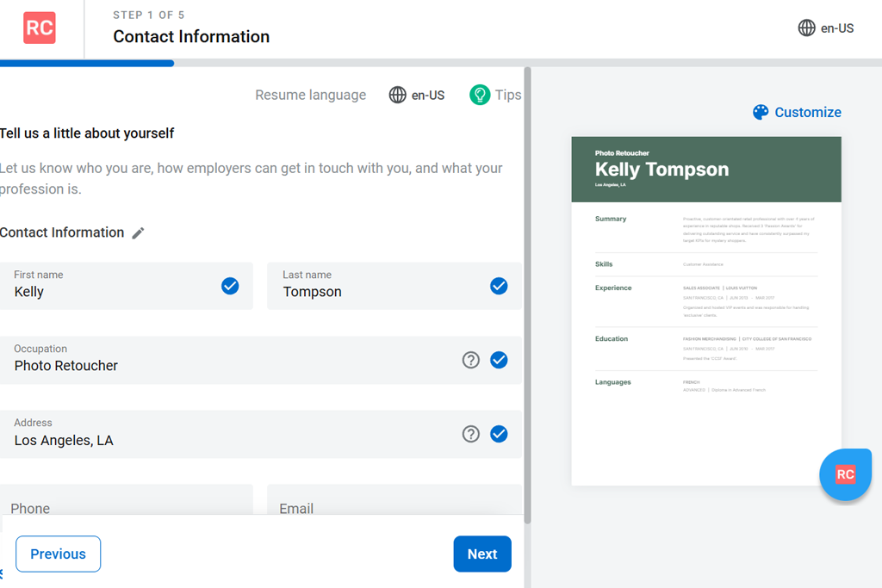Focus the First name field with Kelly

[x=126, y=286]
